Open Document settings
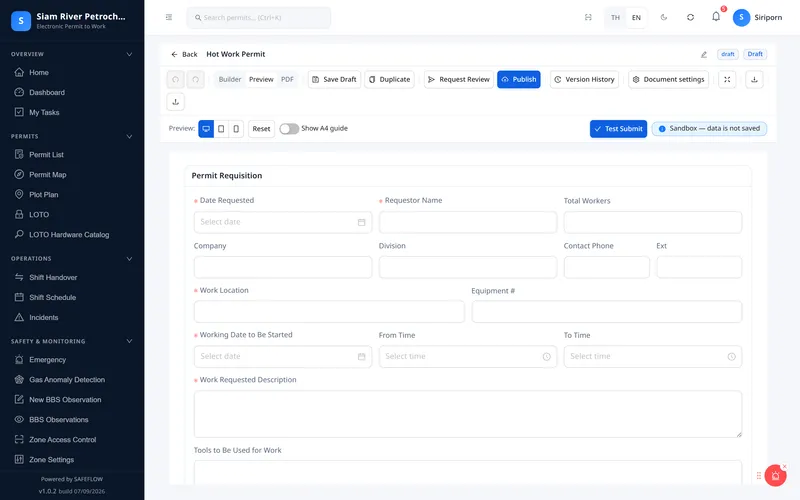The image size is (800, 500). [x=668, y=80]
